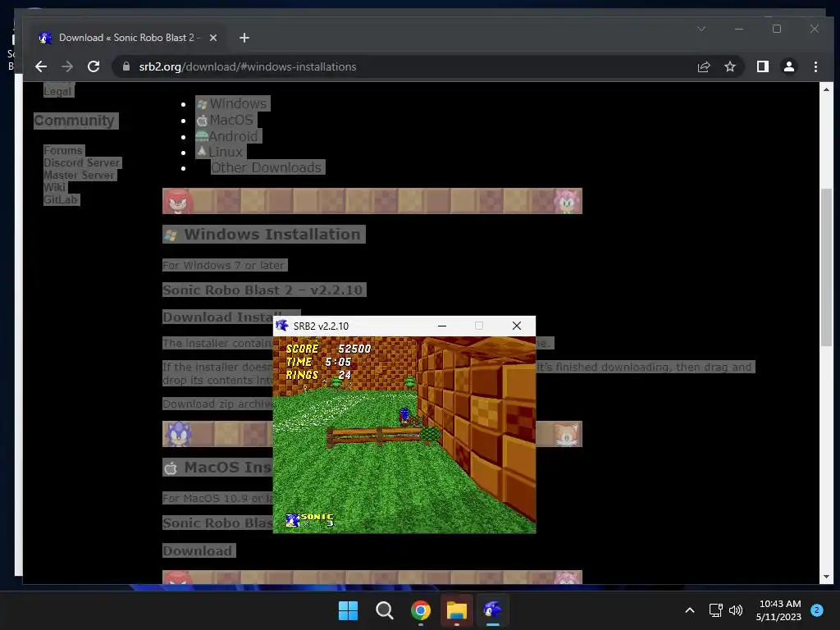Click the Download zip archive link
This screenshot has height=630, width=840.
pos(217,404)
